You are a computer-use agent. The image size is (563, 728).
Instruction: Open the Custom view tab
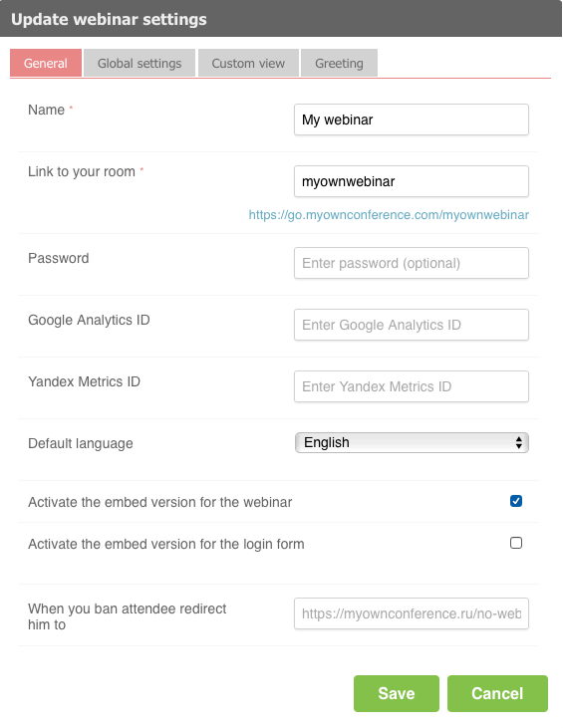(x=248, y=63)
